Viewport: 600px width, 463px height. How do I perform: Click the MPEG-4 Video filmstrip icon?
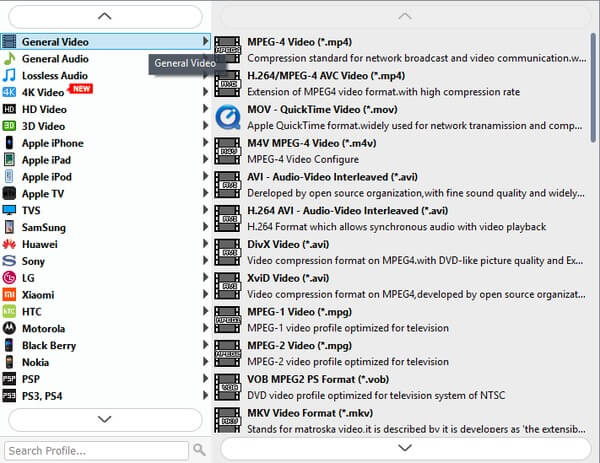[x=227, y=50]
